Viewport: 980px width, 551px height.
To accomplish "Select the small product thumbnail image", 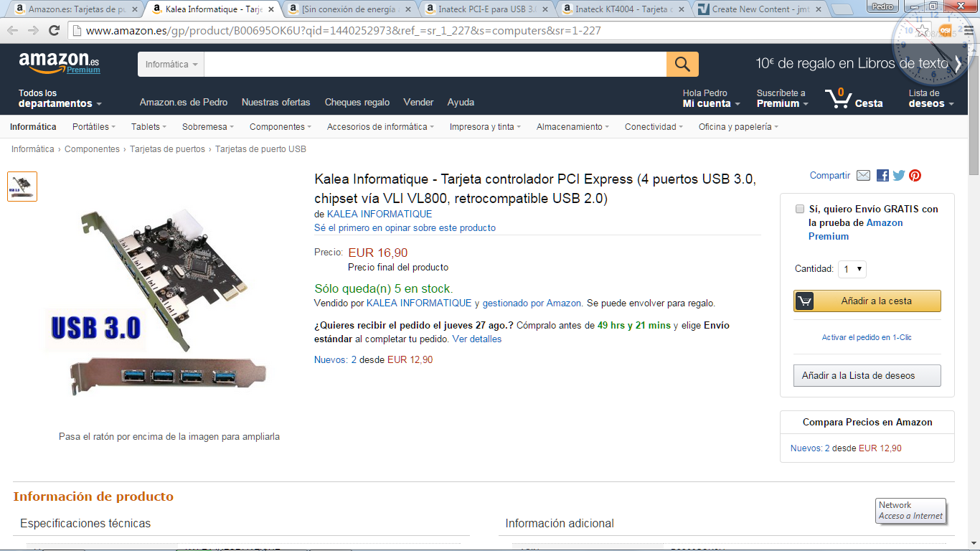I will pos(22,187).
